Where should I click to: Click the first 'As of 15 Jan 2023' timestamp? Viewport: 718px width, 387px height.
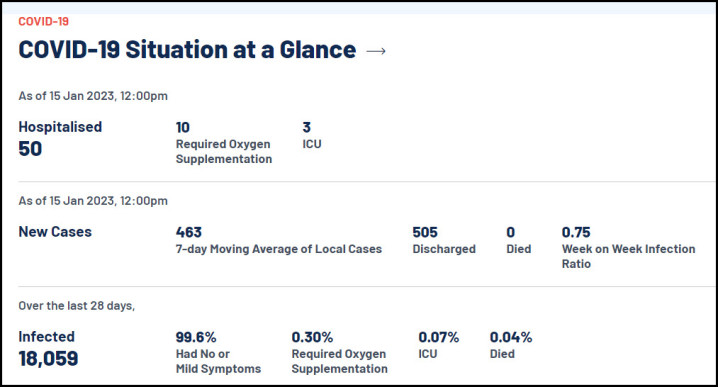point(93,96)
